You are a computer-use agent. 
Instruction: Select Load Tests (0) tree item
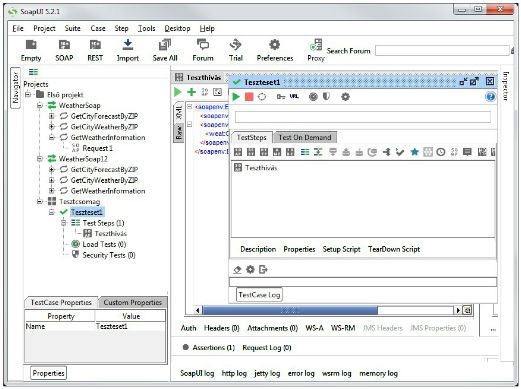[104, 244]
